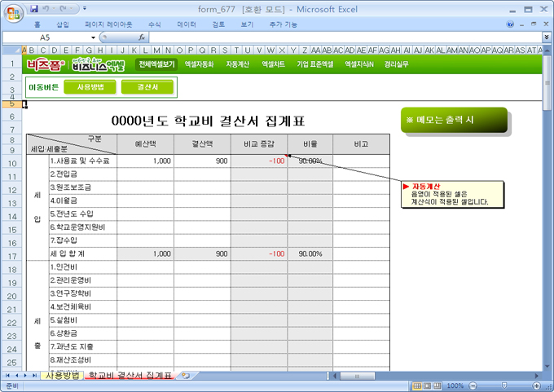Click the 엑셀차트 banner link
The height and width of the screenshot is (392, 554).
tap(273, 64)
